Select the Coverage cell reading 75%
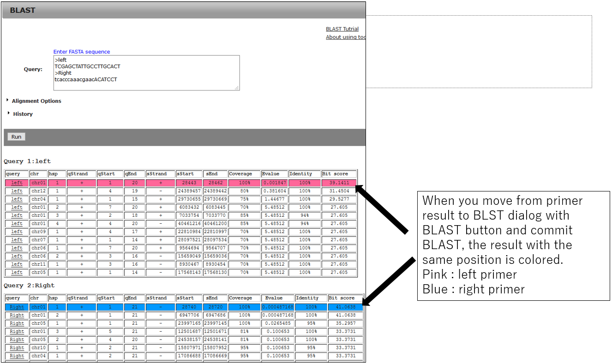612x364 pixels. tap(244, 199)
